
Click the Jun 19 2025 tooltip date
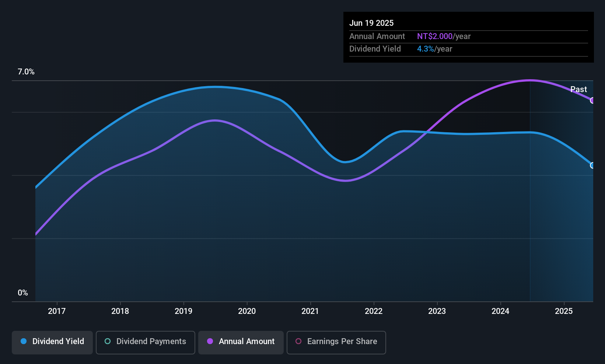371,23
